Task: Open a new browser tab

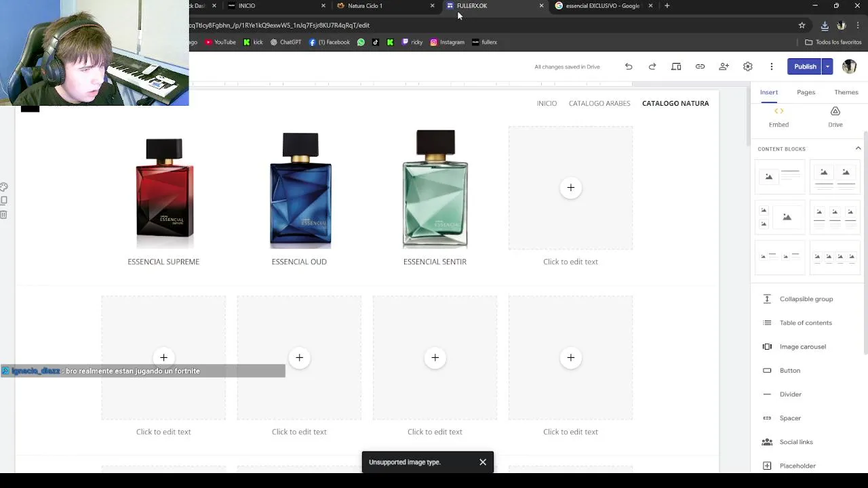Action: [x=667, y=5]
